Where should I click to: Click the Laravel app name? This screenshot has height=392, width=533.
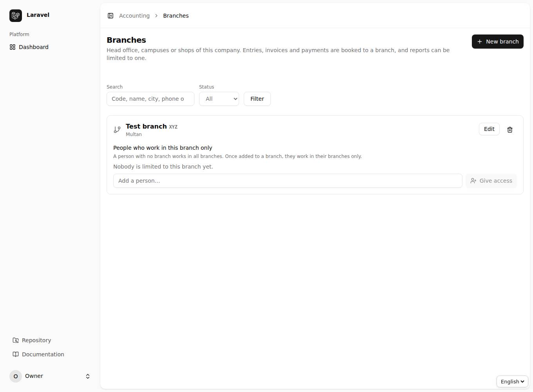tap(38, 15)
